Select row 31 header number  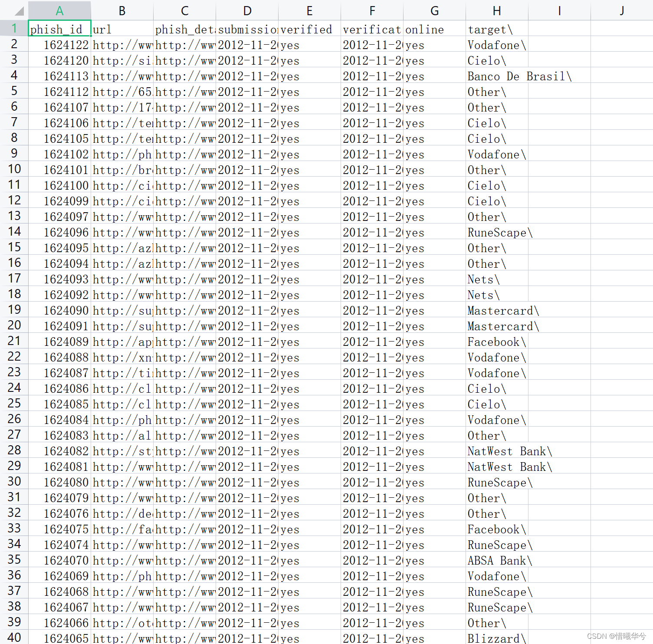pyautogui.click(x=14, y=497)
